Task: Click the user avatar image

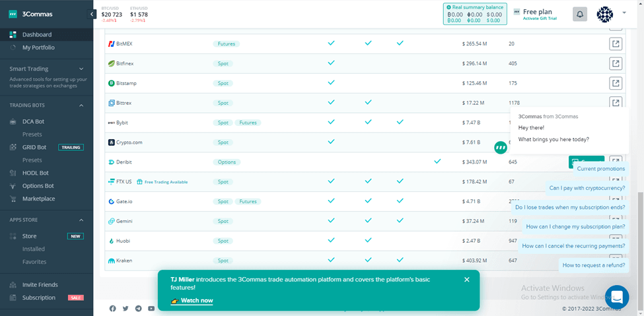Action: pyautogui.click(x=604, y=14)
